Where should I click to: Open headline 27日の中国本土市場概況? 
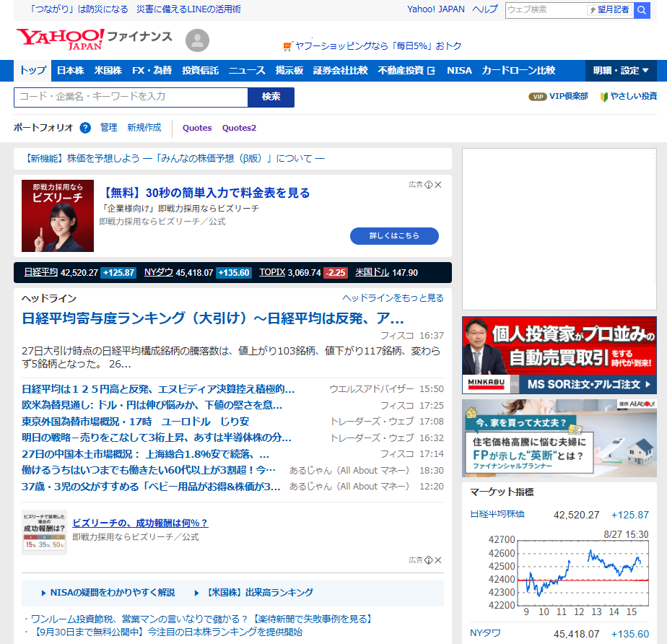pyautogui.click(x=146, y=454)
